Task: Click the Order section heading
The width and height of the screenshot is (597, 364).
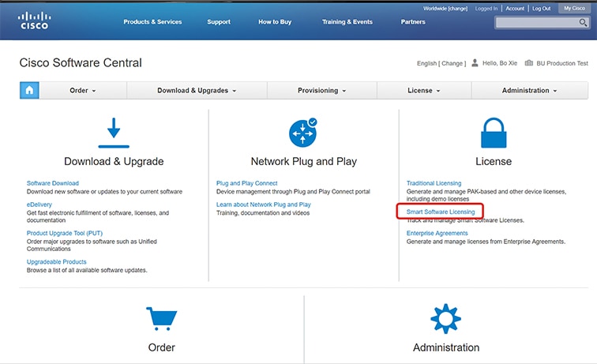Action: coord(161,347)
